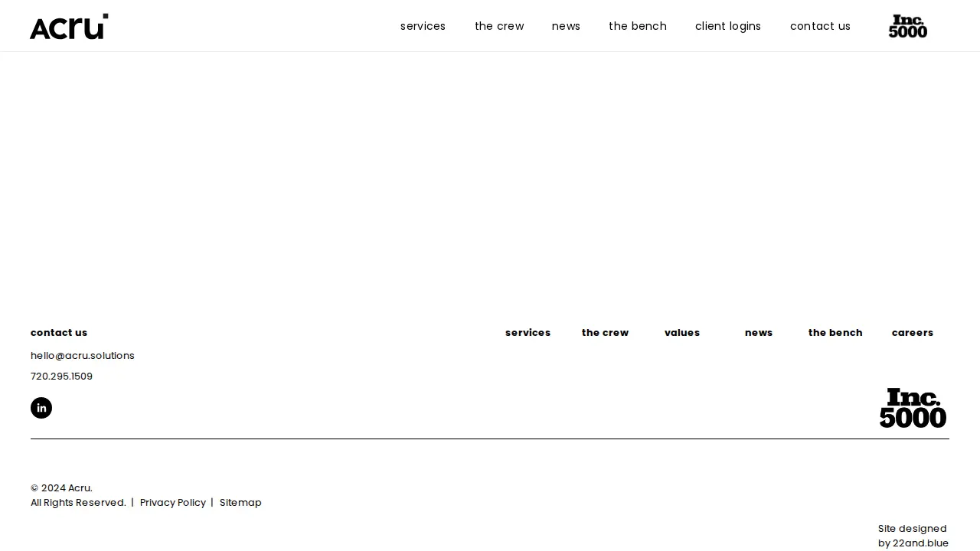
Task: Visit the bench footer link
Action: click(835, 333)
